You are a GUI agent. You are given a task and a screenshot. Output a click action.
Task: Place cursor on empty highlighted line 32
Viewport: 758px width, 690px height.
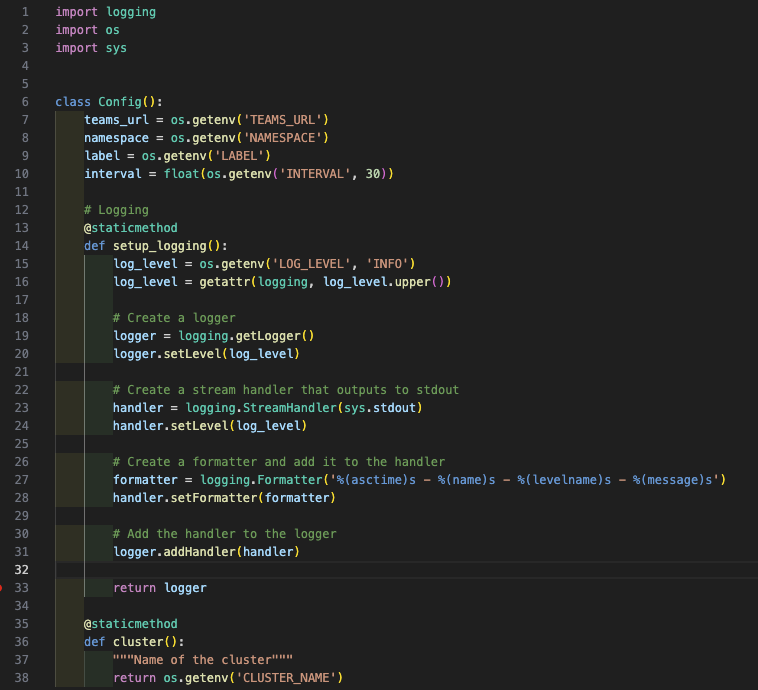click(406, 570)
